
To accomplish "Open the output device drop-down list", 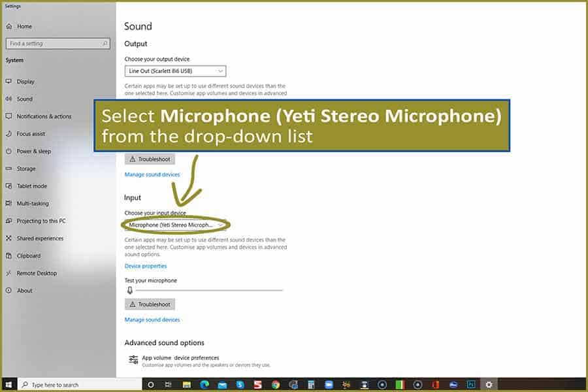I will pyautogui.click(x=175, y=71).
